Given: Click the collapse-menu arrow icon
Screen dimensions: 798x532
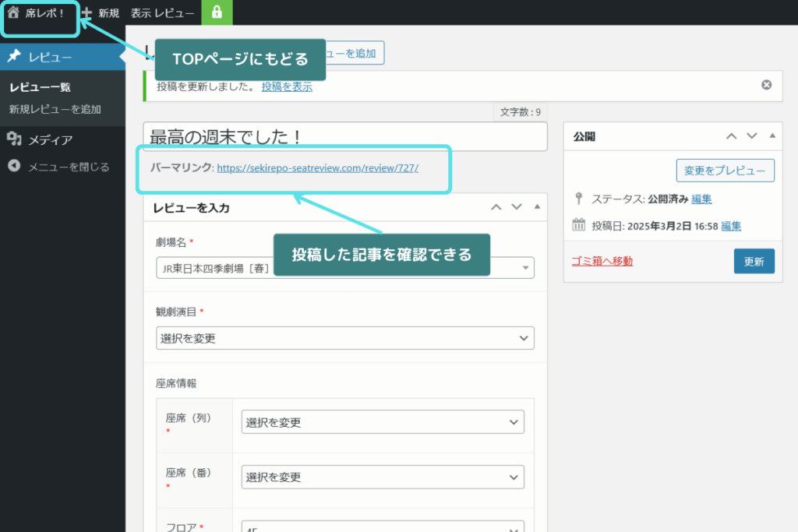Looking at the screenshot, I should click(14, 166).
